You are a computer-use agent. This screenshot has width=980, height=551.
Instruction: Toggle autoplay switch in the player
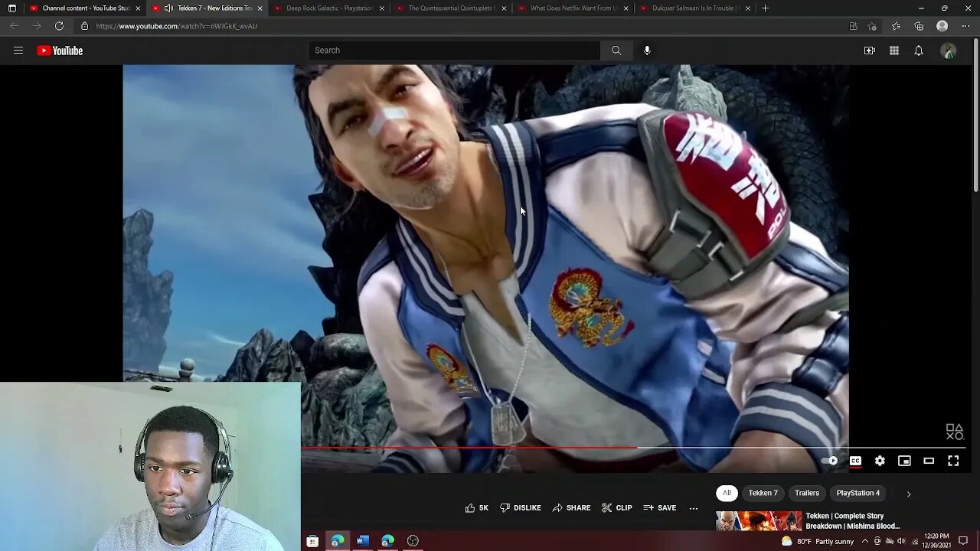click(830, 461)
